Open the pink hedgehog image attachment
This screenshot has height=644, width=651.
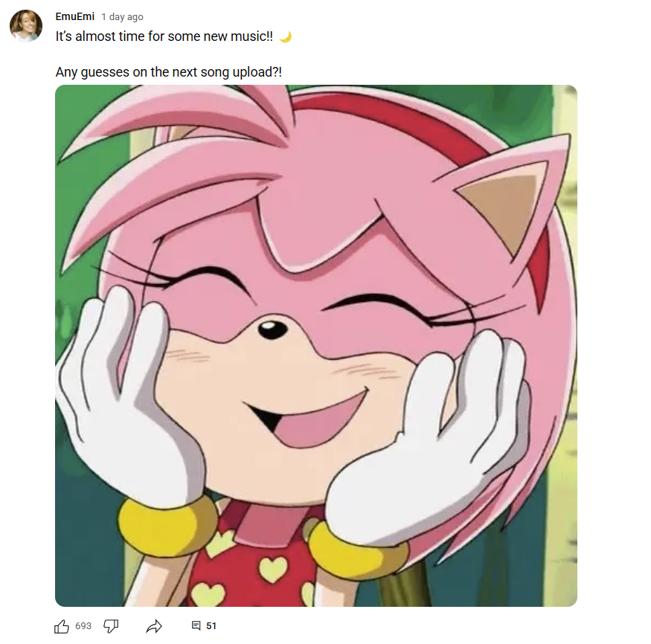coord(316,346)
